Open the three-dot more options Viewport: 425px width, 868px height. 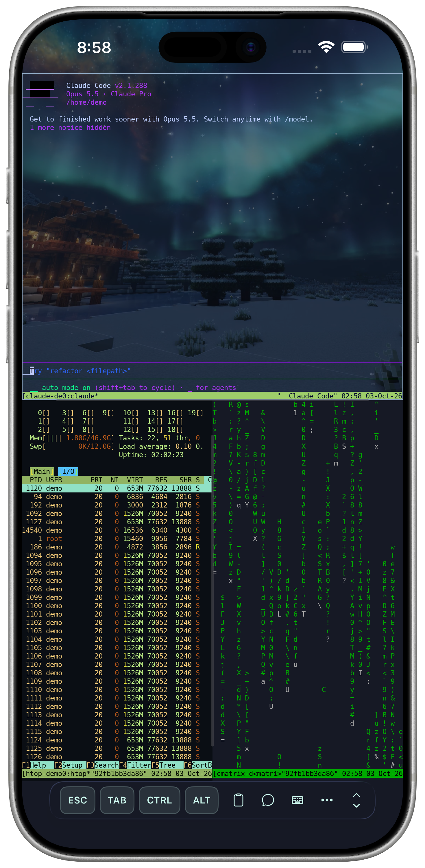point(327,800)
